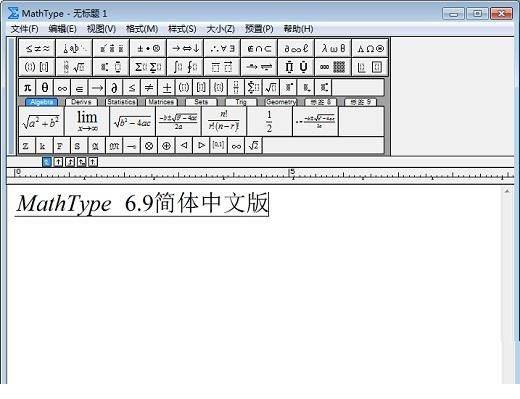
Task: Insert square brackets template from small bar
Action: point(201,88)
